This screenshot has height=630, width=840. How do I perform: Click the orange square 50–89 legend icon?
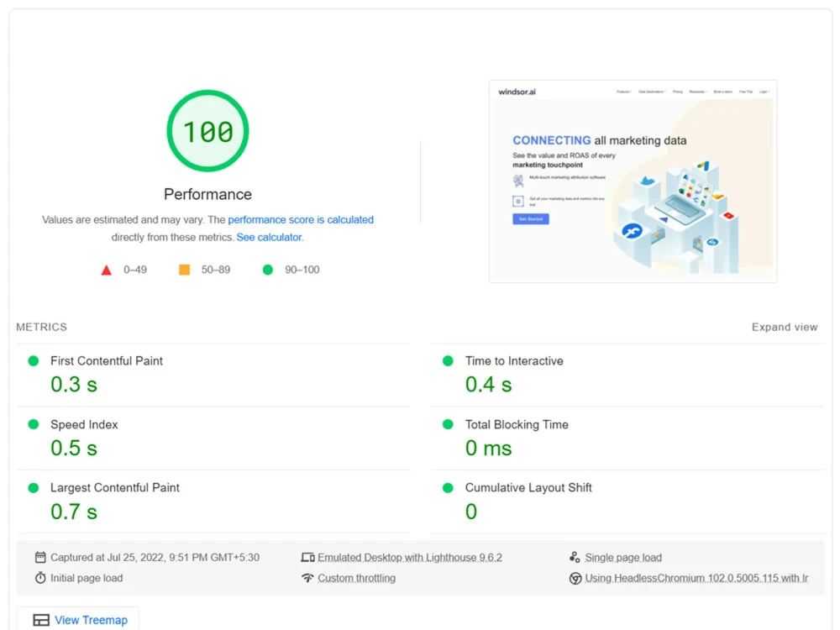click(184, 270)
